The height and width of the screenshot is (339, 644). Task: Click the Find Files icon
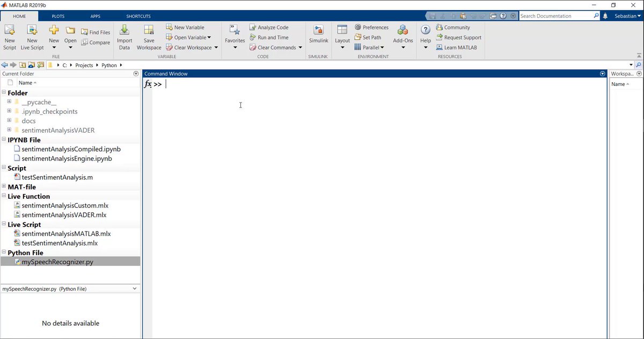coord(96,32)
